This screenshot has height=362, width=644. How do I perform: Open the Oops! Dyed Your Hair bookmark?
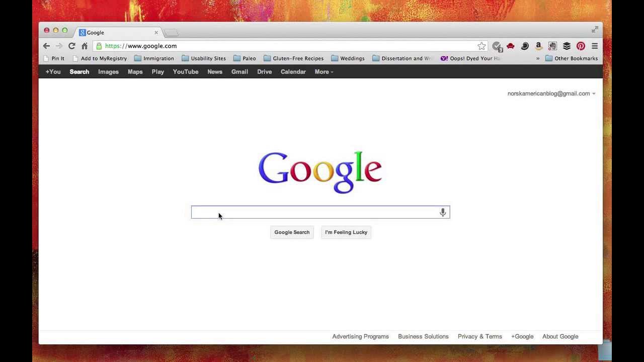click(470, 58)
